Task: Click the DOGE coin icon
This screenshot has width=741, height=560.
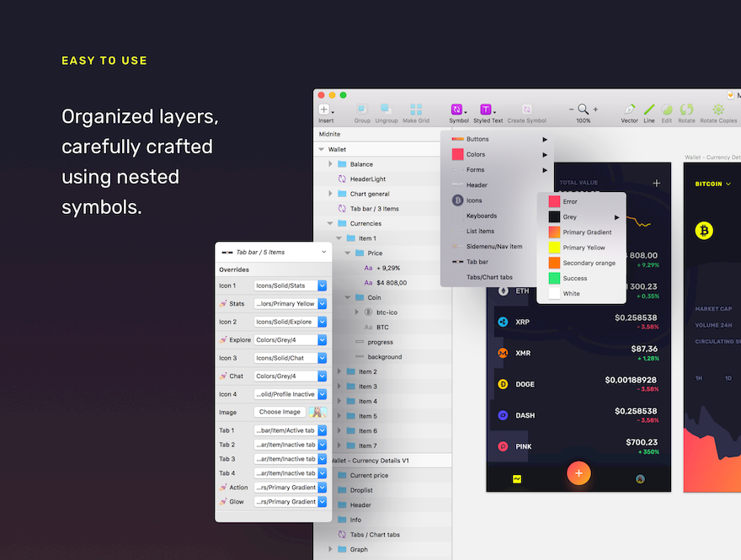Action: click(x=503, y=384)
